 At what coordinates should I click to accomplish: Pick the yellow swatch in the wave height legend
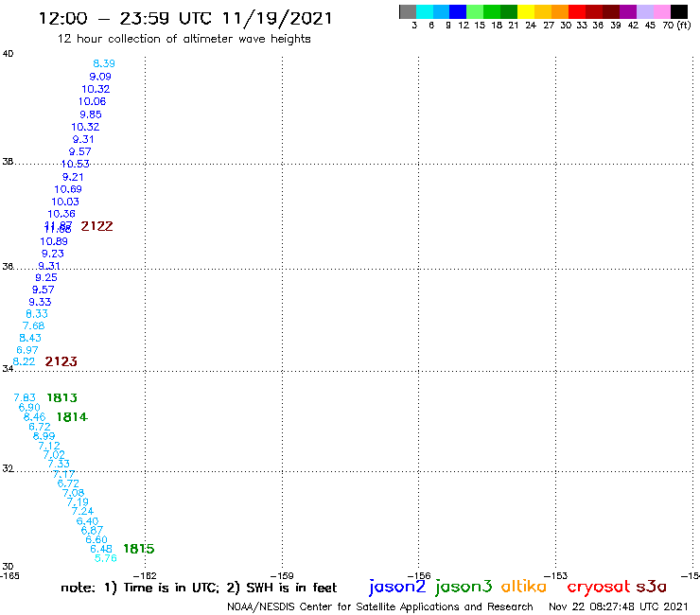pyautogui.click(x=526, y=11)
